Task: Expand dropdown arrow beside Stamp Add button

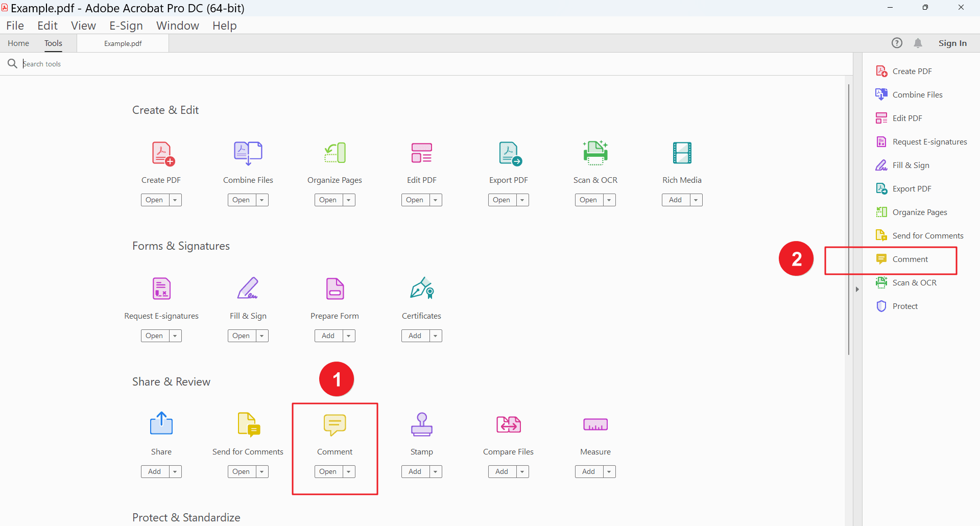Action: (x=436, y=471)
